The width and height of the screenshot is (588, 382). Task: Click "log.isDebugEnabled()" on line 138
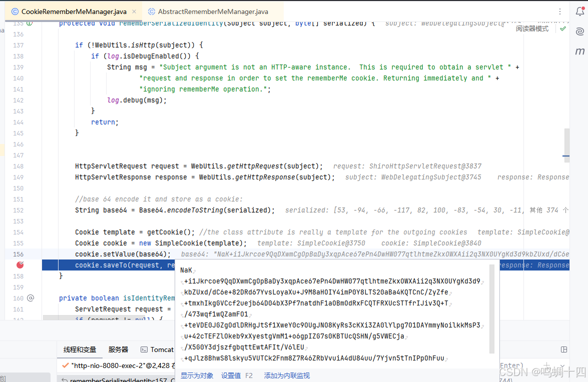coord(149,56)
